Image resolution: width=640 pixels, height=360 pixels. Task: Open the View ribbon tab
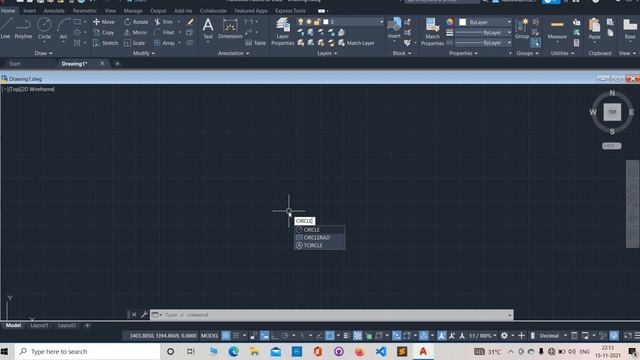coord(110,11)
